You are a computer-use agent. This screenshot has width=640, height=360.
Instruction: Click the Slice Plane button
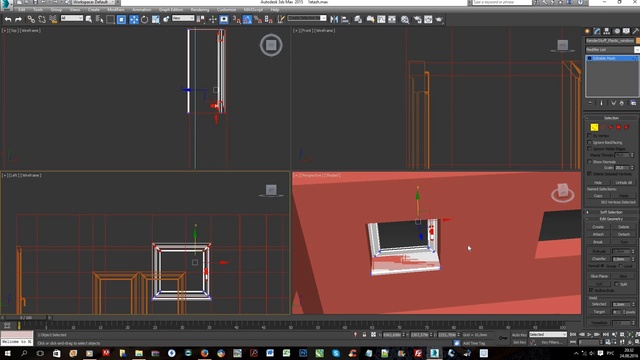pos(599,276)
